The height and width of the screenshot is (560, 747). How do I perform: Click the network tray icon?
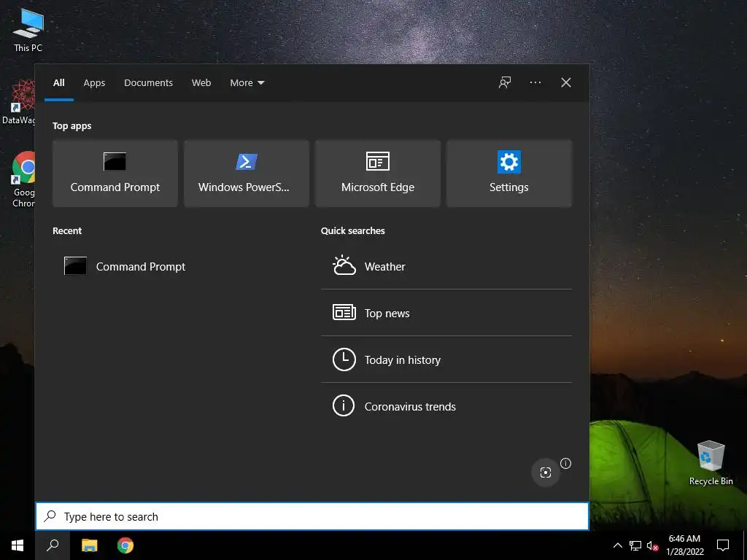[x=635, y=545]
